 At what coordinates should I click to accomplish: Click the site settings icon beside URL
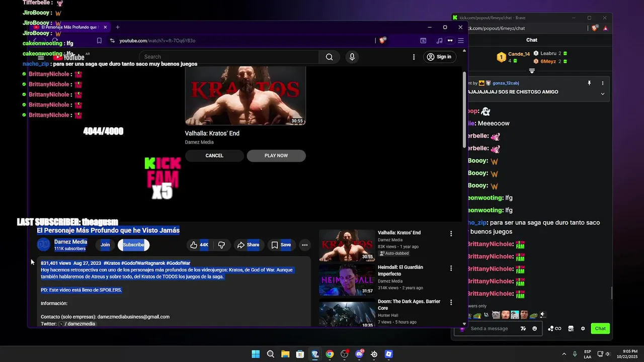112,41
